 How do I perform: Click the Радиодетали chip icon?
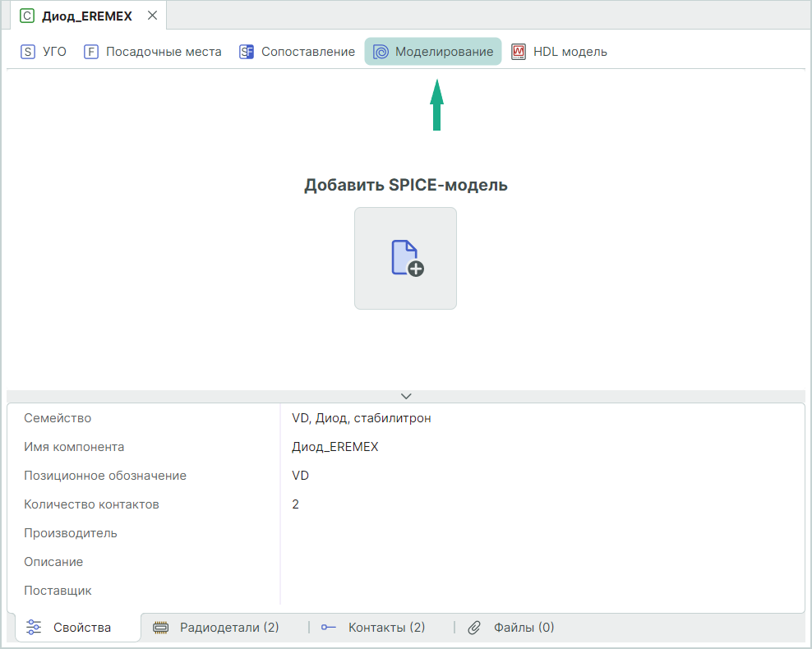(x=160, y=628)
